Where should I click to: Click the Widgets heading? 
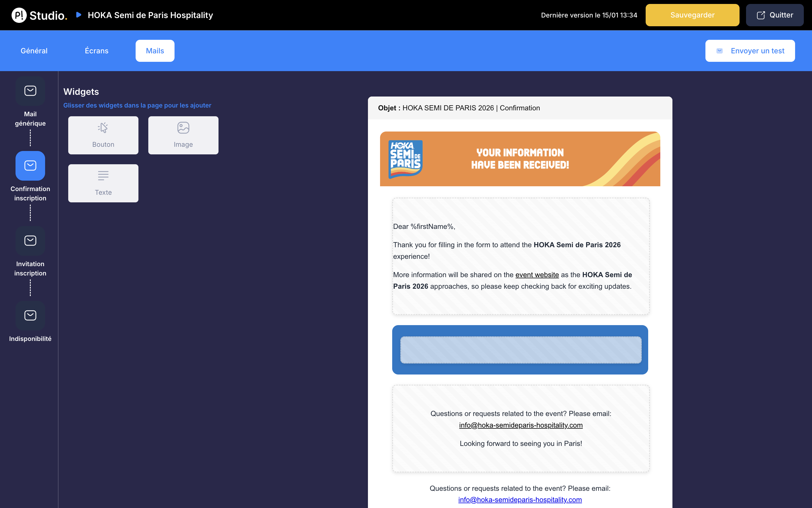pyautogui.click(x=81, y=92)
